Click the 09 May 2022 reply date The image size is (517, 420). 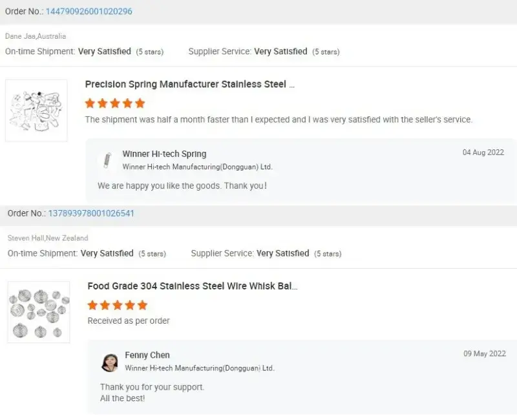click(485, 353)
